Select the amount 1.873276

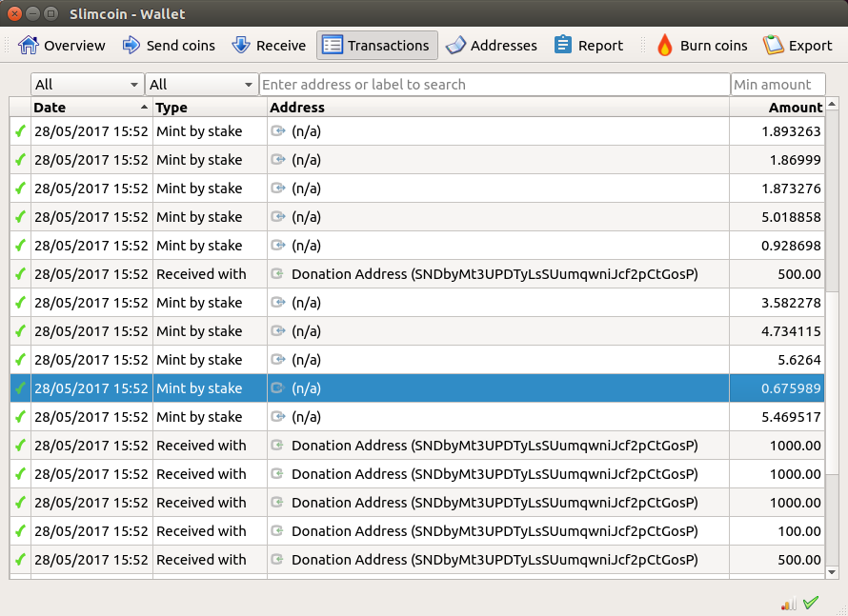[x=791, y=189]
